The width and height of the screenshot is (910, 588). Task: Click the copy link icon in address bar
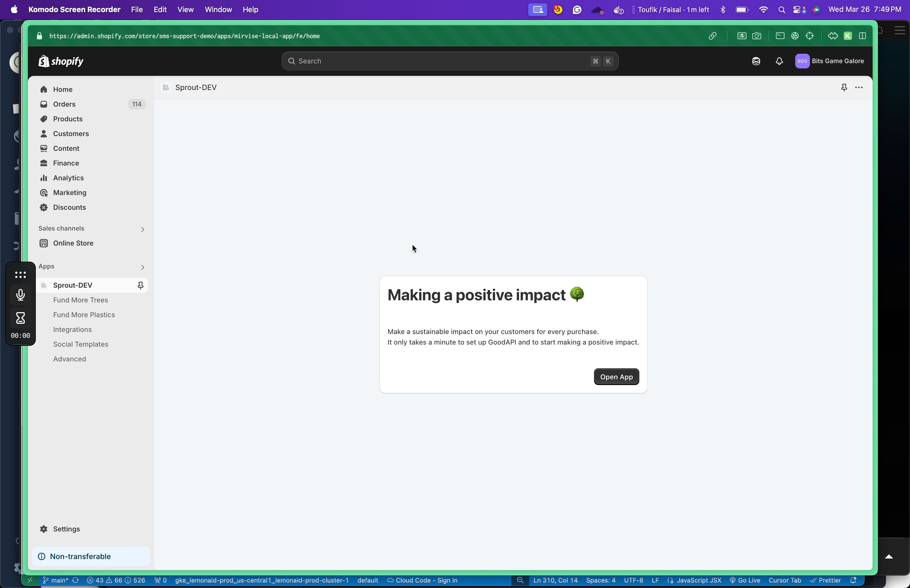(x=712, y=36)
